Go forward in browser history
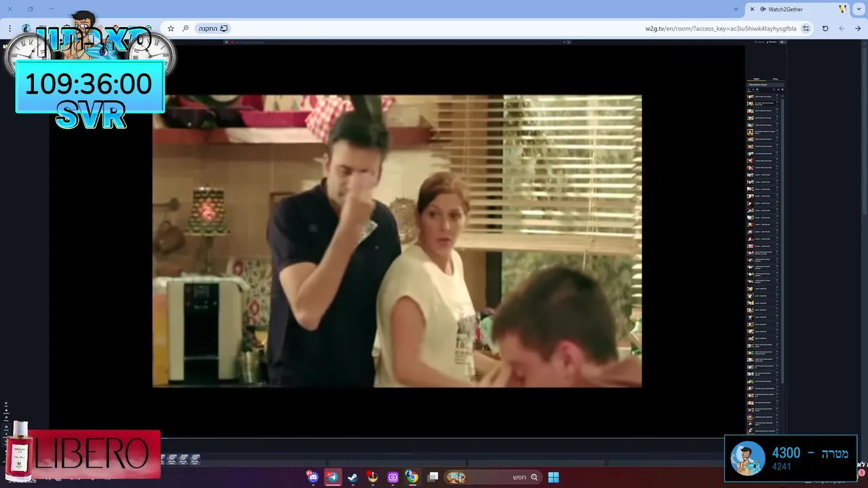The image size is (868, 488). (858, 28)
